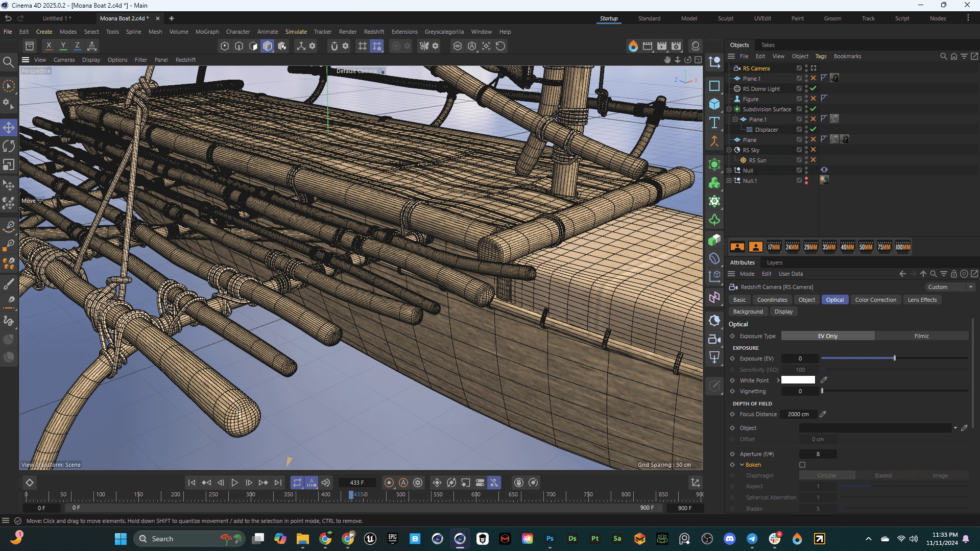Toggle RS Dome Light enable checkmark
The image size is (980, 551).
click(x=813, y=89)
